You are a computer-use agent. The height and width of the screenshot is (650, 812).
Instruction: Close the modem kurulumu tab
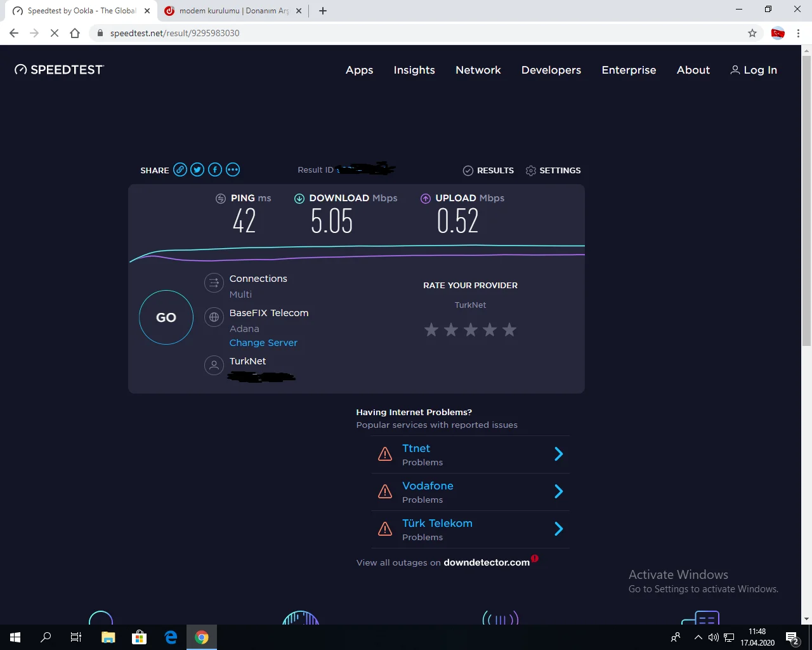pos(299,11)
